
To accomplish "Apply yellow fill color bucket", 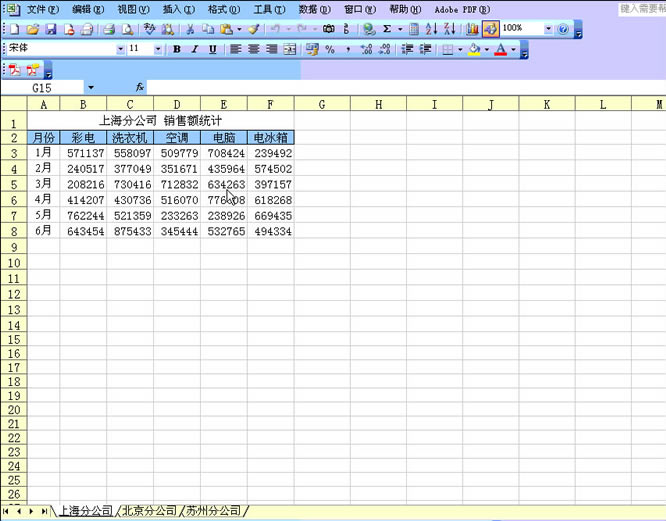I will point(474,50).
